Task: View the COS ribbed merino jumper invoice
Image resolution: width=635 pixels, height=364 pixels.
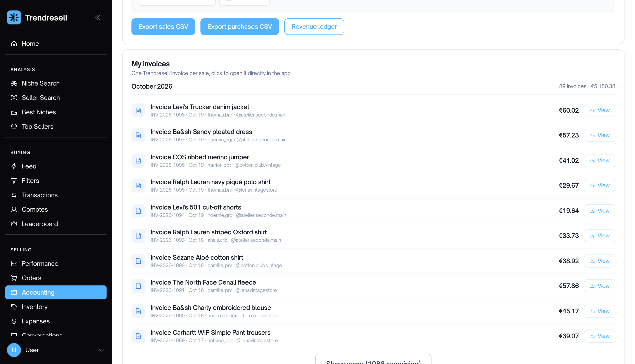Action: [599, 160]
